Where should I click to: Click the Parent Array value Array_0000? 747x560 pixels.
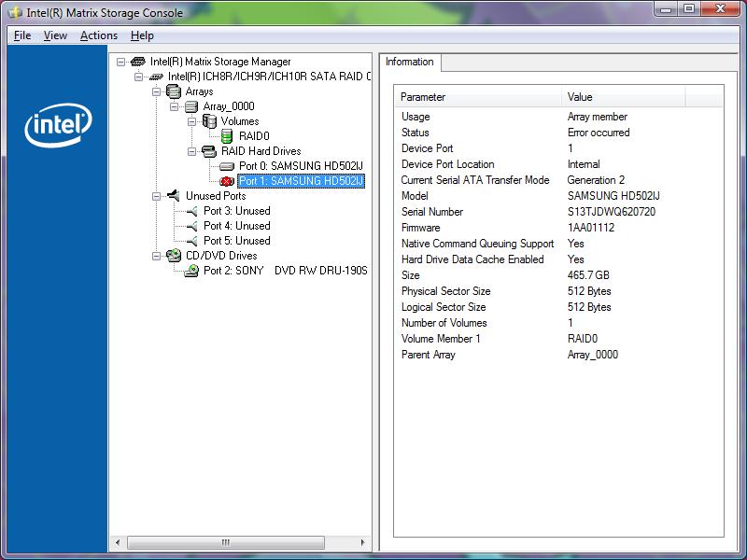(x=593, y=355)
